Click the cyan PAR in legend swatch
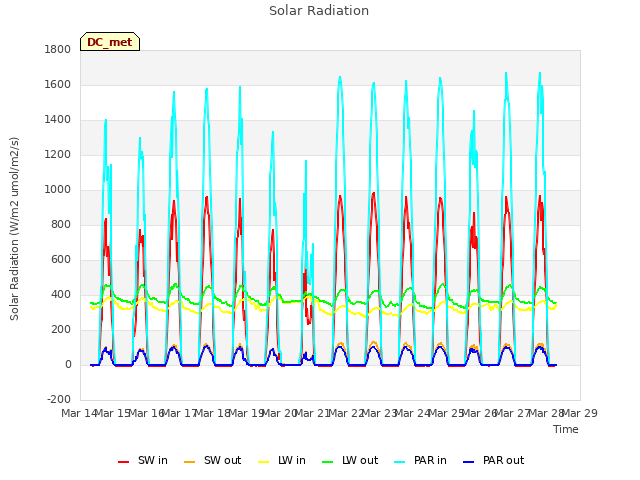The height and width of the screenshot is (480, 640). (x=400, y=462)
